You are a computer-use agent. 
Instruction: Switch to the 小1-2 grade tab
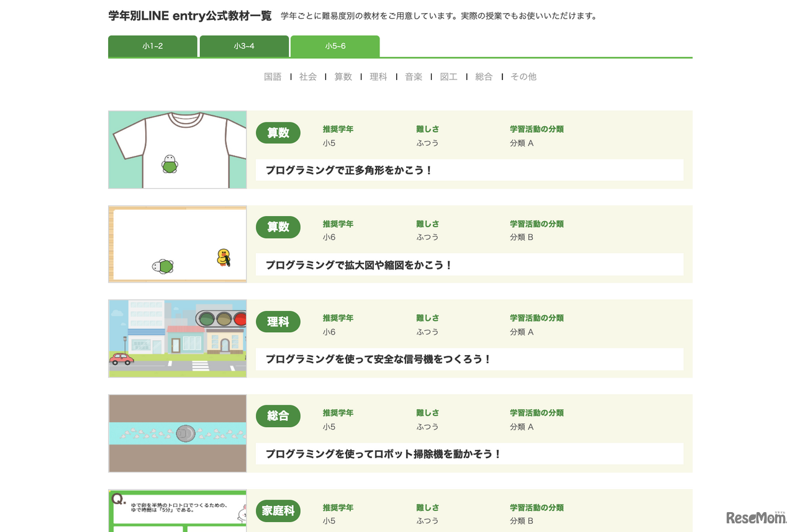(x=153, y=46)
